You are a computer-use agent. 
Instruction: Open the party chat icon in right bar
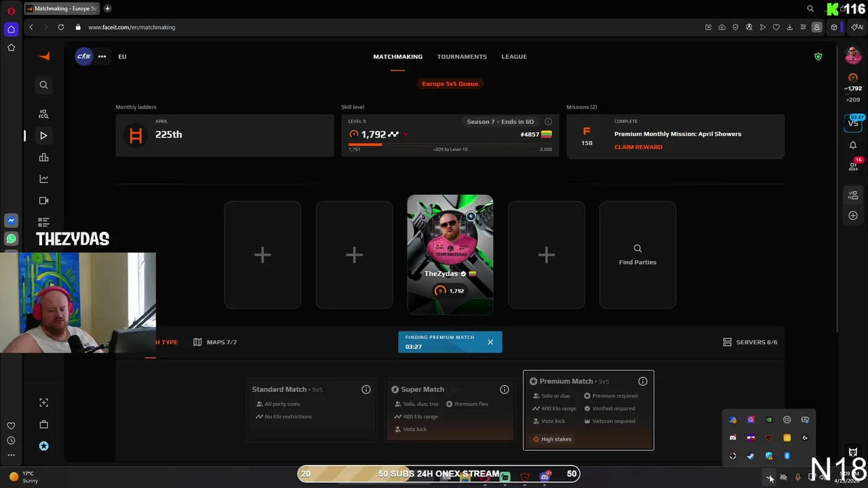pos(853,195)
